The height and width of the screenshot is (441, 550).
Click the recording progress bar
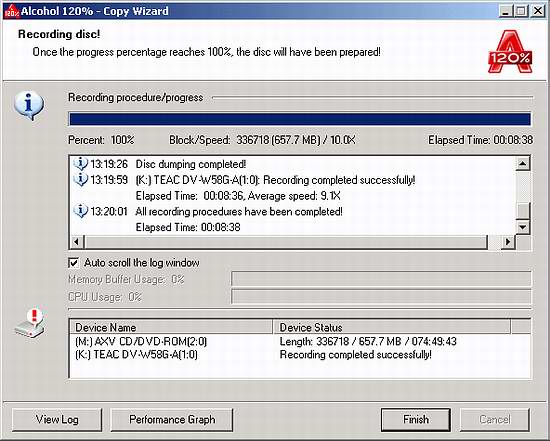[x=300, y=119]
